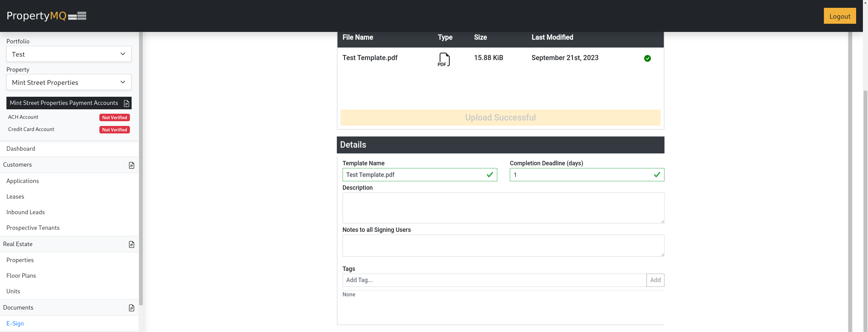Click the sidebar vertical scrollbar
Screen dimensions: 868x332
pos(141,170)
